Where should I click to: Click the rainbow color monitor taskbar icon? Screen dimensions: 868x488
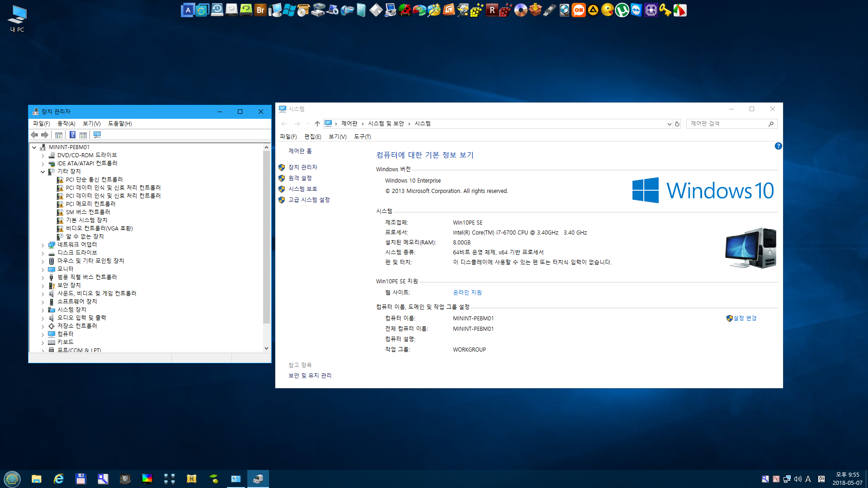point(147,479)
